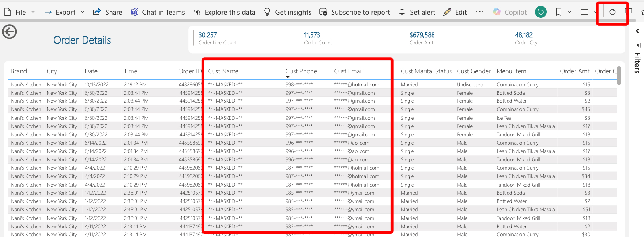Image resolution: width=644 pixels, height=237 pixels.
Task: Sort by the Date column header
Action: point(91,71)
